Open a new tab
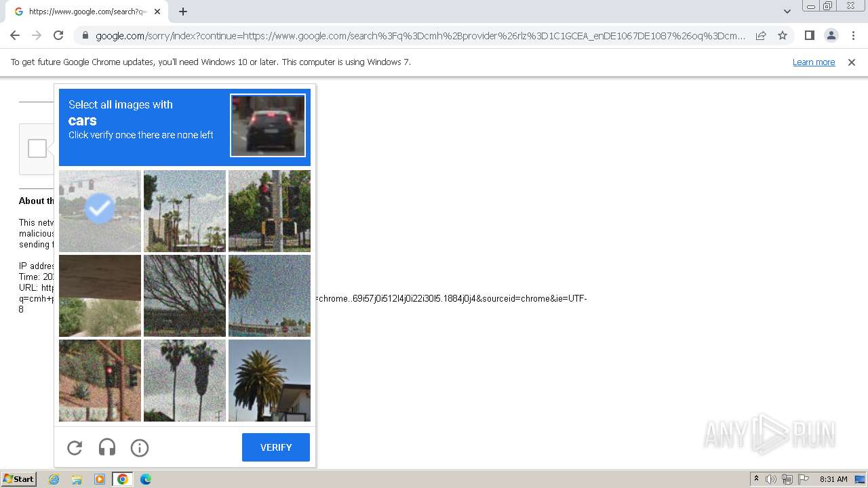Screen dimensions: 868x488 183,12
